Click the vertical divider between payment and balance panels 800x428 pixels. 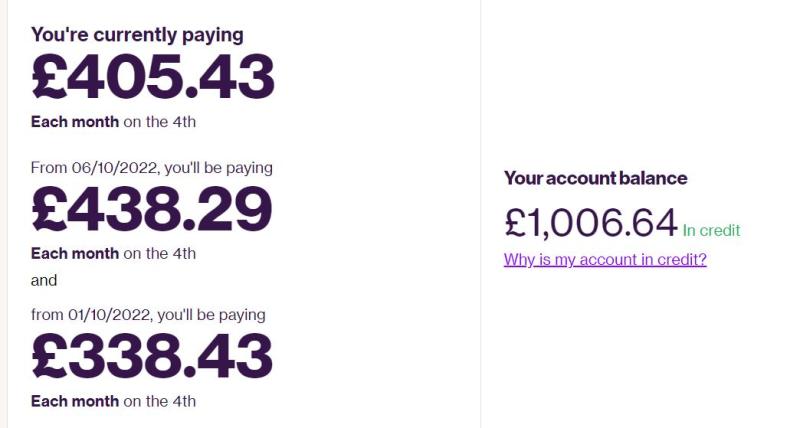tap(480, 214)
